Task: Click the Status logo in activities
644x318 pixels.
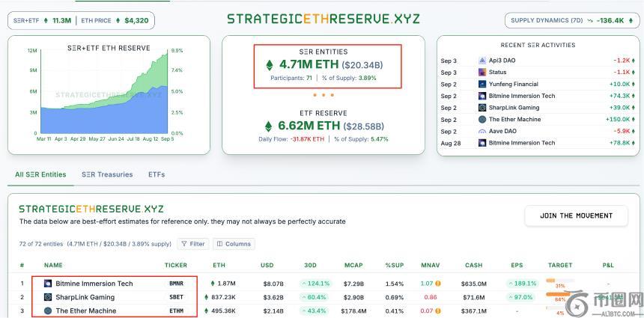Action: pyautogui.click(x=482, y=73)
